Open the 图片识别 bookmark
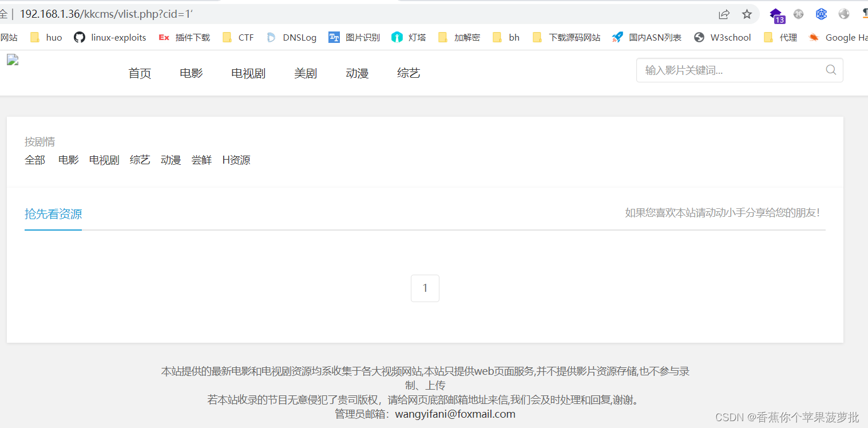Image resolution: width=868 pixels, height=428 pixels. coord(363,37)
